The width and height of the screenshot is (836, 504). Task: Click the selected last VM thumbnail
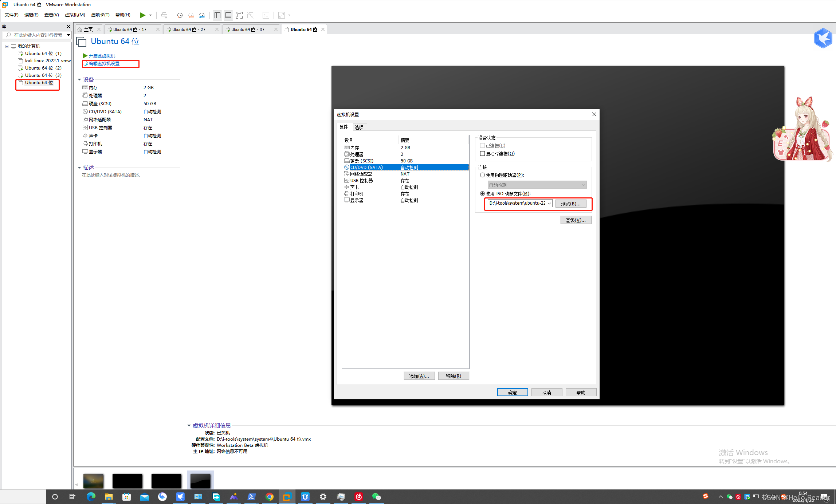coord(200,481)
